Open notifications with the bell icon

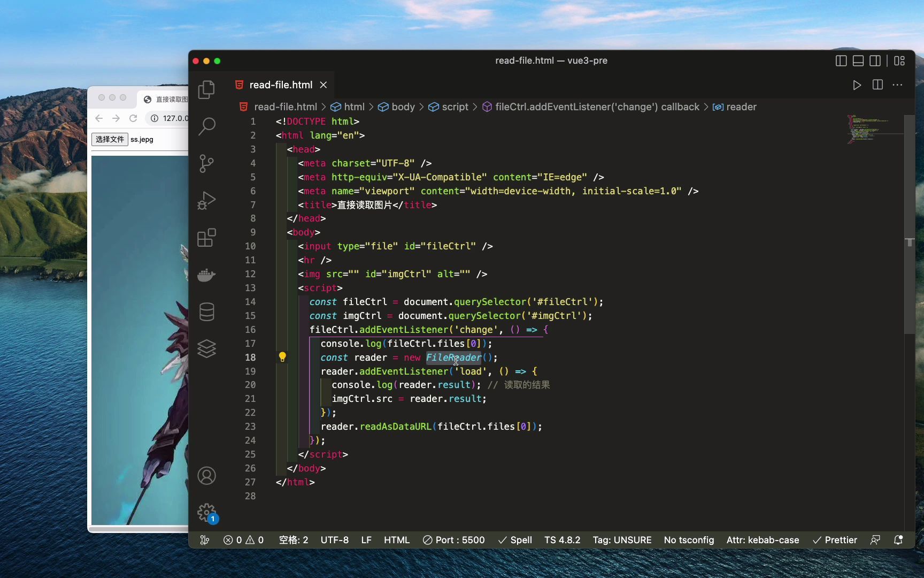point(898,540)
